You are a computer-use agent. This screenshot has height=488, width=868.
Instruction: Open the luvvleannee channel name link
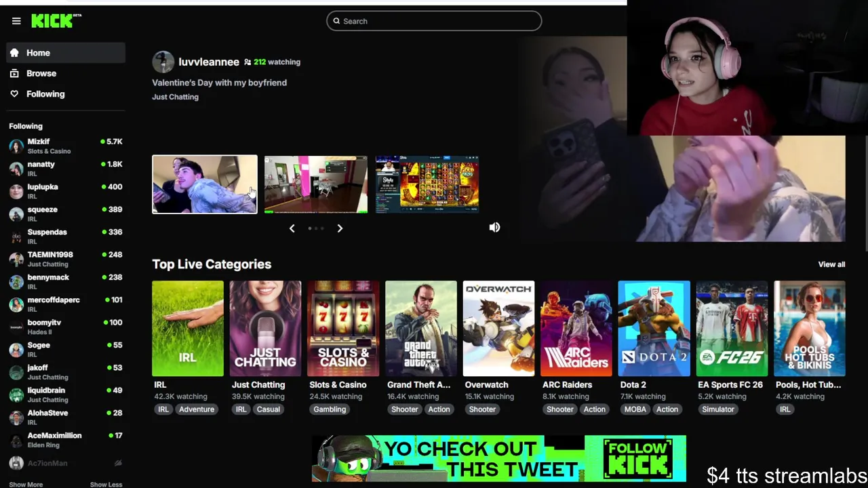[208, 62]
